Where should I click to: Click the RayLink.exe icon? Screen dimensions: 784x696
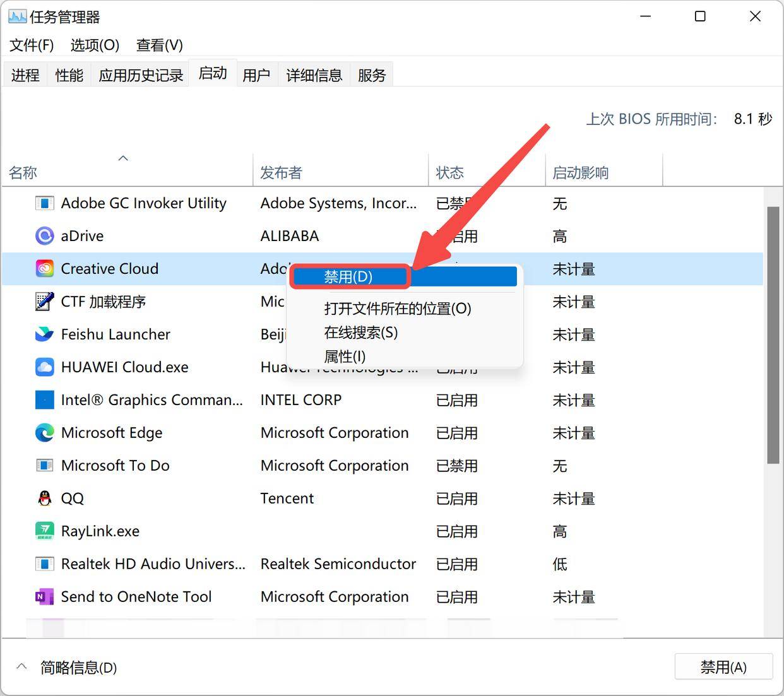tap(44, 531)
